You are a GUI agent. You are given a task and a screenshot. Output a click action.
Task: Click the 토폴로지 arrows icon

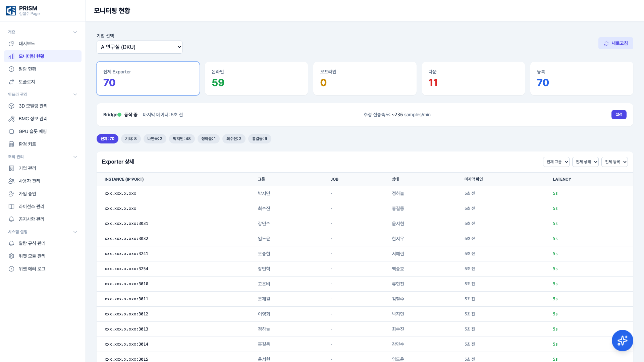point(11,82)
